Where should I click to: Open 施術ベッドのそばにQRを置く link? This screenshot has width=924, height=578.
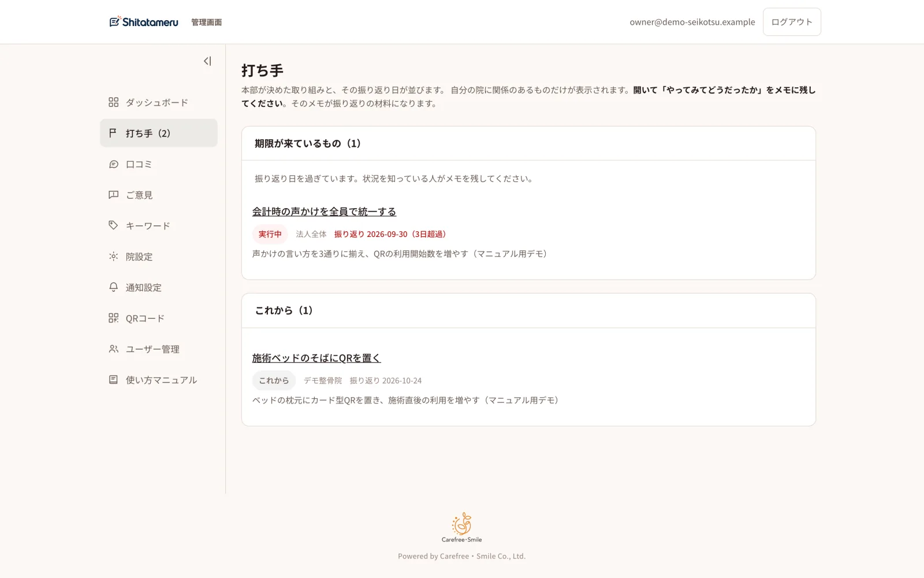tap(316, 358)
